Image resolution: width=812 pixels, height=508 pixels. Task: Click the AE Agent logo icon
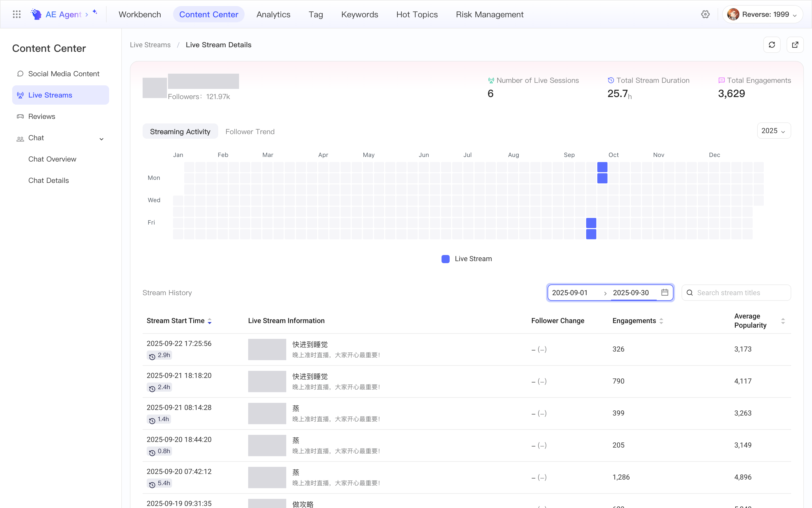[36, 14]
